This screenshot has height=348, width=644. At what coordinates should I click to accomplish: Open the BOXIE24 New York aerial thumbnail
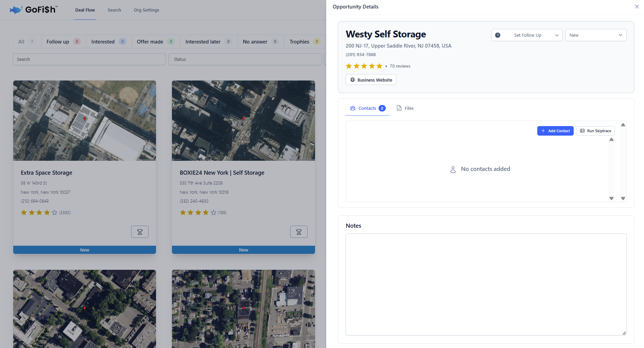[x=243, y=121]
